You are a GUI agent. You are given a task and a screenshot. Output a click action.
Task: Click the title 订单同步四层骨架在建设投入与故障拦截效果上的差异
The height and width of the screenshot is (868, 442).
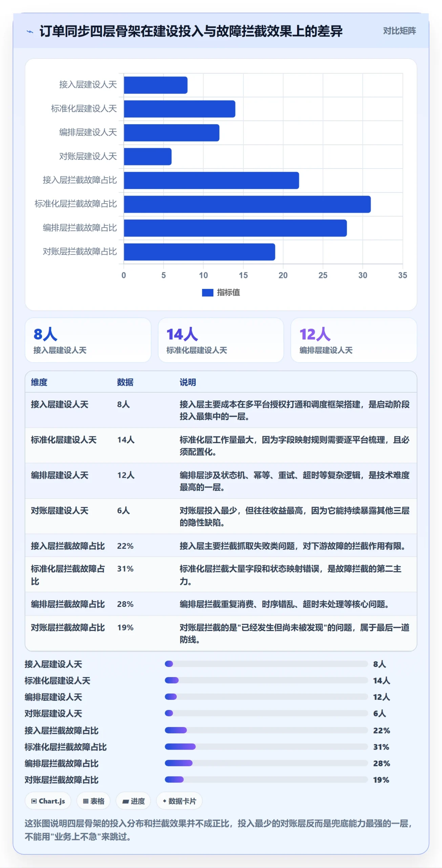(x=191, y=31)
